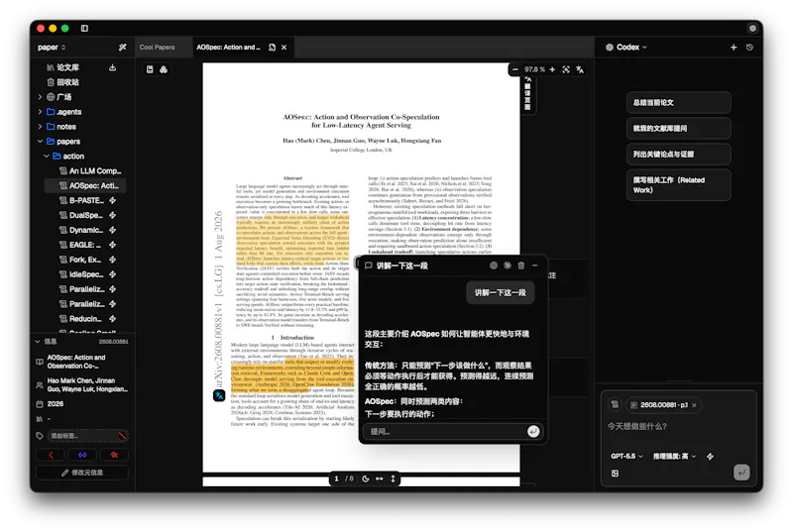The image size is (793, 532).
Task: Click the notes document icon above PDF
Action: pyautogui.click(x=150, y=69)
